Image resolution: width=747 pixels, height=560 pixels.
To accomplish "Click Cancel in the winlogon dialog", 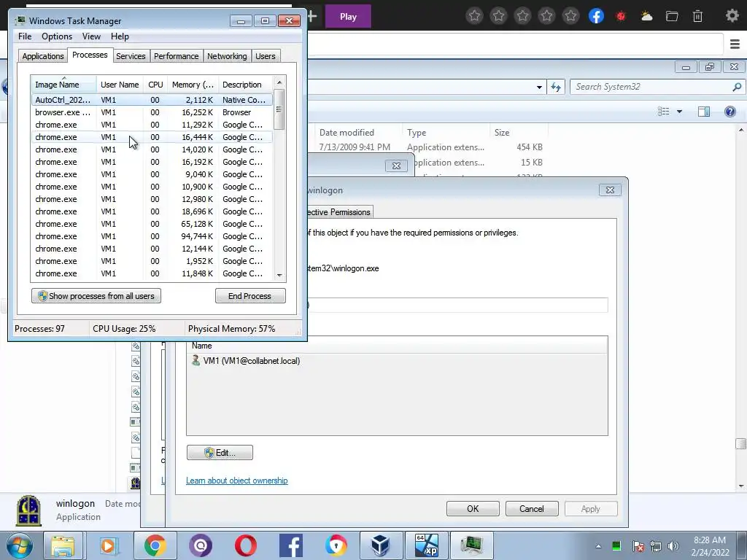I will [x=531, y=508].
